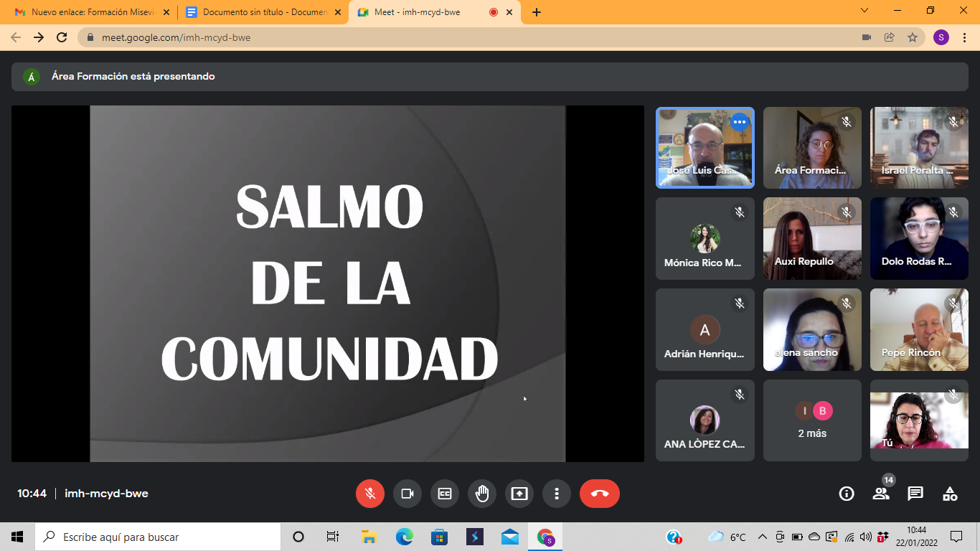Select ANA LÓPEZ's participant tile

[705, 420]
